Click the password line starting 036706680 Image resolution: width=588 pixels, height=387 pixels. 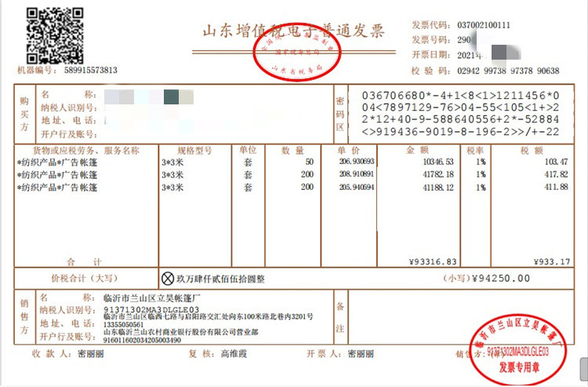tap(460, 95)
